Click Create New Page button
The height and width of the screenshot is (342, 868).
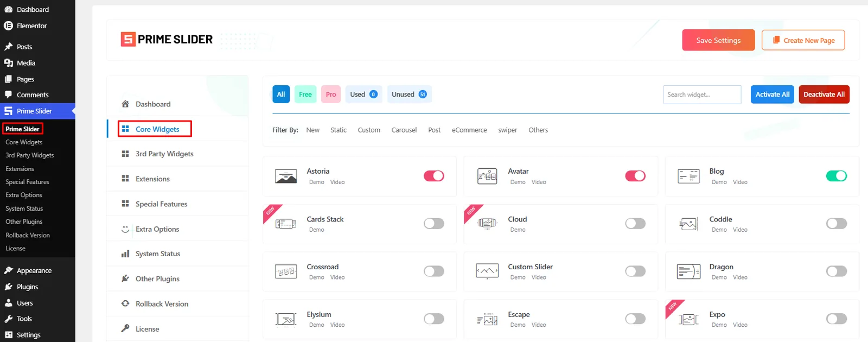(x=803, y=40)
